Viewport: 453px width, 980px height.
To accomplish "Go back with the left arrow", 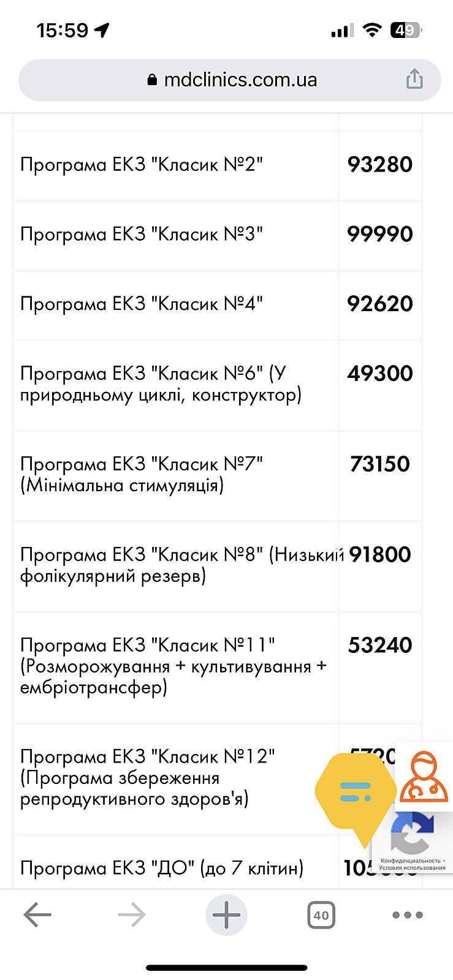I will (37, 915).
